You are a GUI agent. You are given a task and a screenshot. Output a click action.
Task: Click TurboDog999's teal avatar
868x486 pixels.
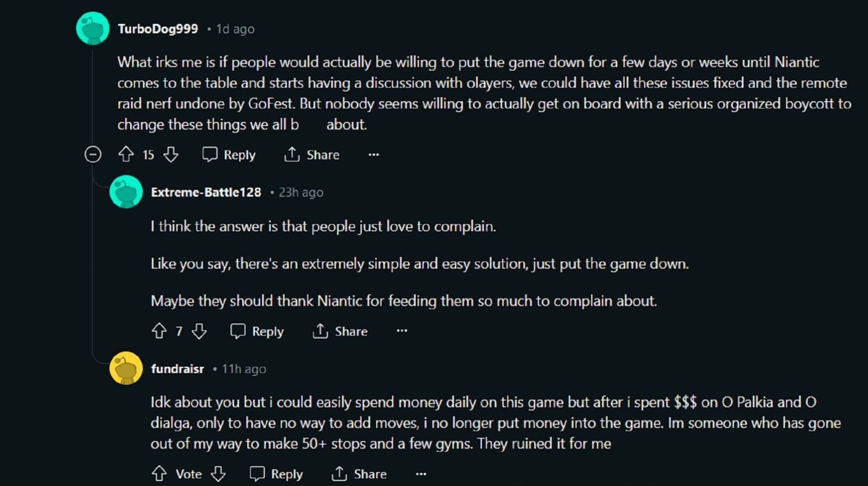point(93,28)
